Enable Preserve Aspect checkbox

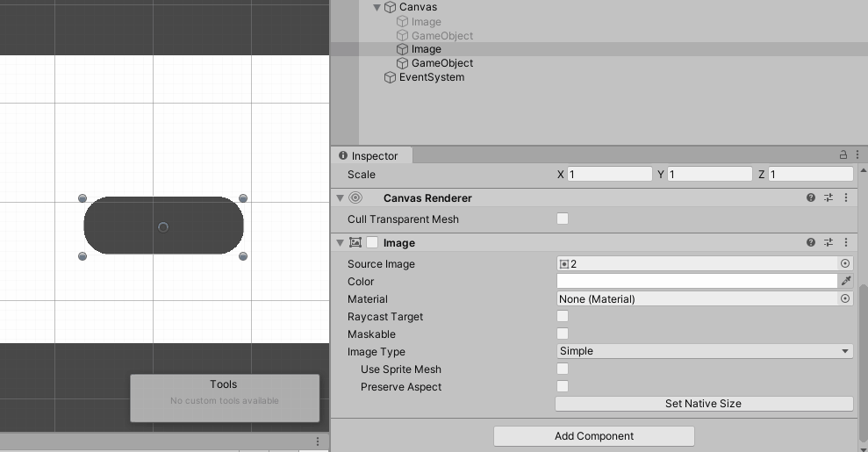click(563, 386)
